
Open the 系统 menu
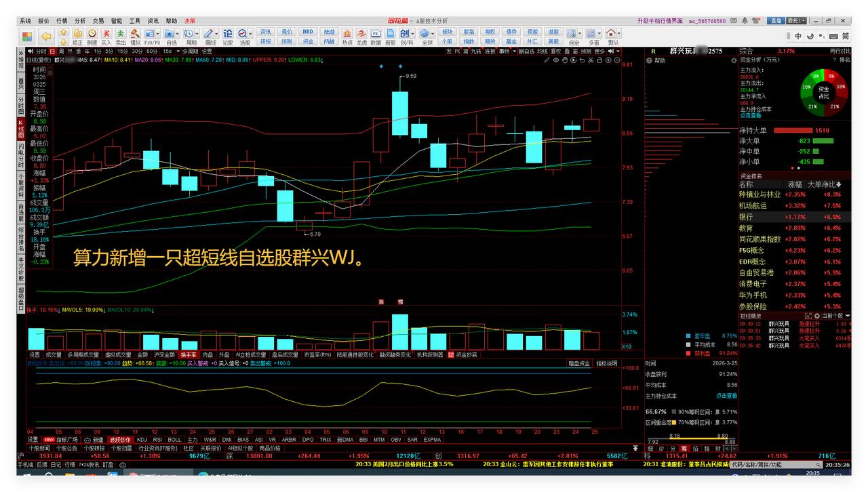click(x=25, y=21)
